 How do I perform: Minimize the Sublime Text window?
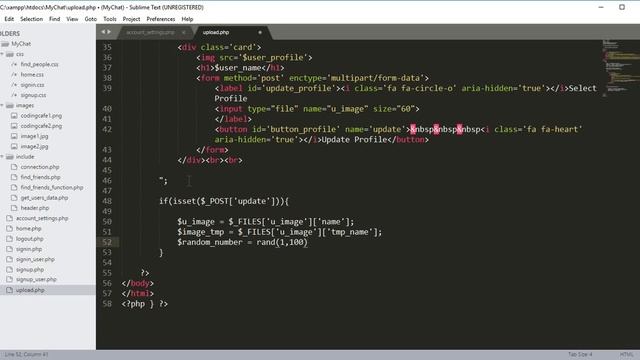point(601,7)
